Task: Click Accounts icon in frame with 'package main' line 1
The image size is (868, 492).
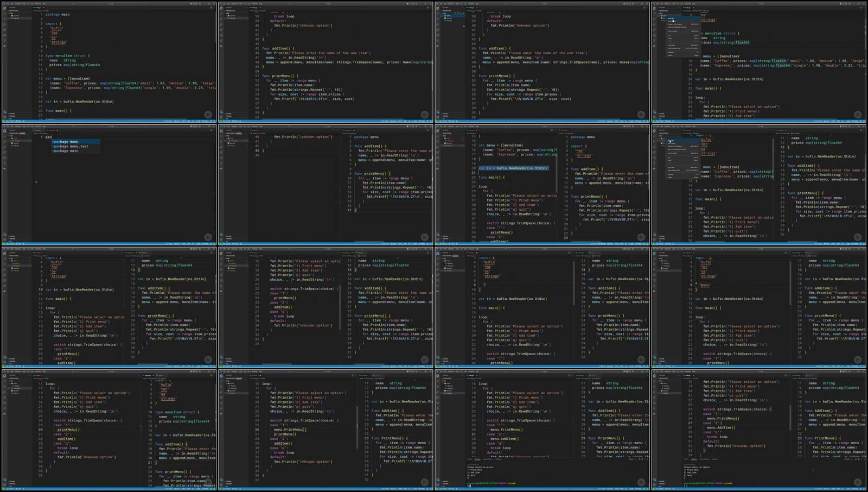Action: coord(4,112)
